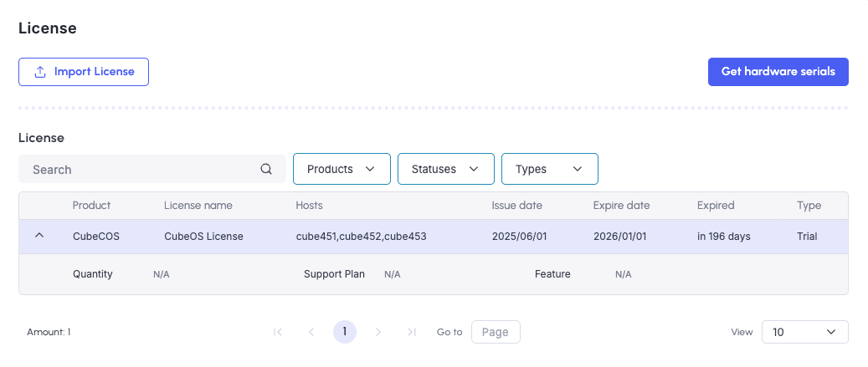
Task: Click hosts cube451,cube452,cube453 cell
Action: tap(362, 237)
